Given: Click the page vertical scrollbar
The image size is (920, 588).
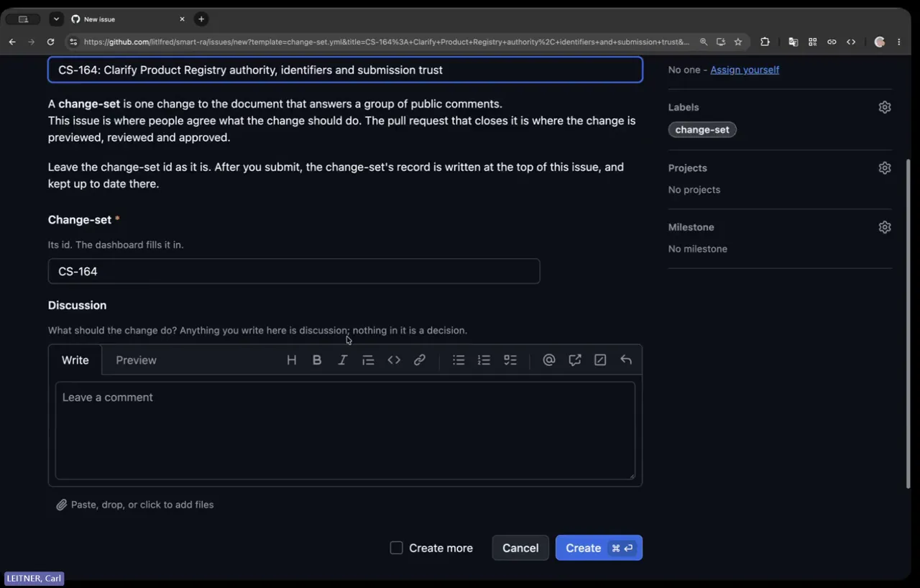Looking at the screenshot, I should click(x=908, y=323).
